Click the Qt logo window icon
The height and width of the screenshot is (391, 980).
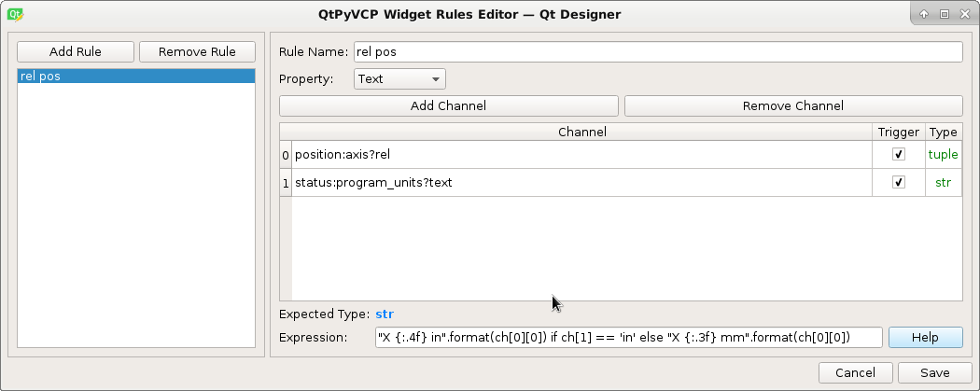coord(15,14)
